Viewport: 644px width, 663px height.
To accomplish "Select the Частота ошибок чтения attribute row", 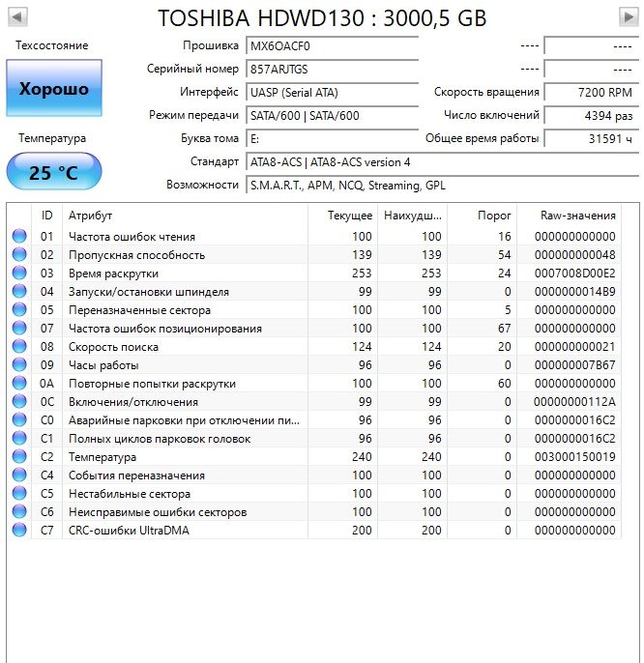I will click(x=314, y=236).
